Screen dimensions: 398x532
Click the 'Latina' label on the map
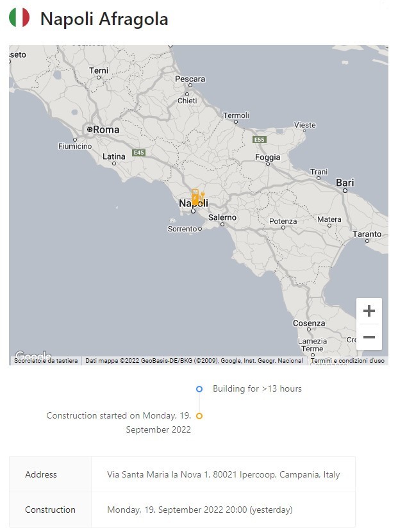[x=114, y=156]
